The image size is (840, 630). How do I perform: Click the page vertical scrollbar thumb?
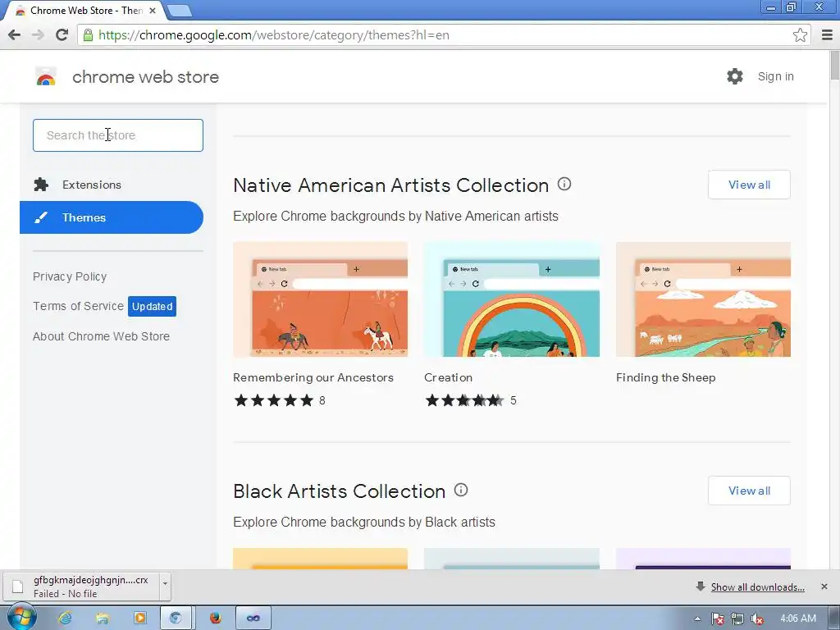[834, 66]
